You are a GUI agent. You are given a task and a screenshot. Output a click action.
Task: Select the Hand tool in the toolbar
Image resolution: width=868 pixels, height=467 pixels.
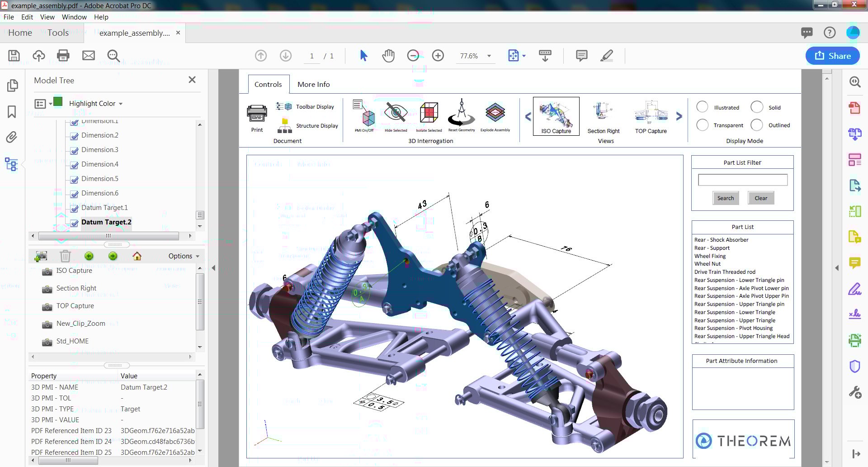point(388,55)
